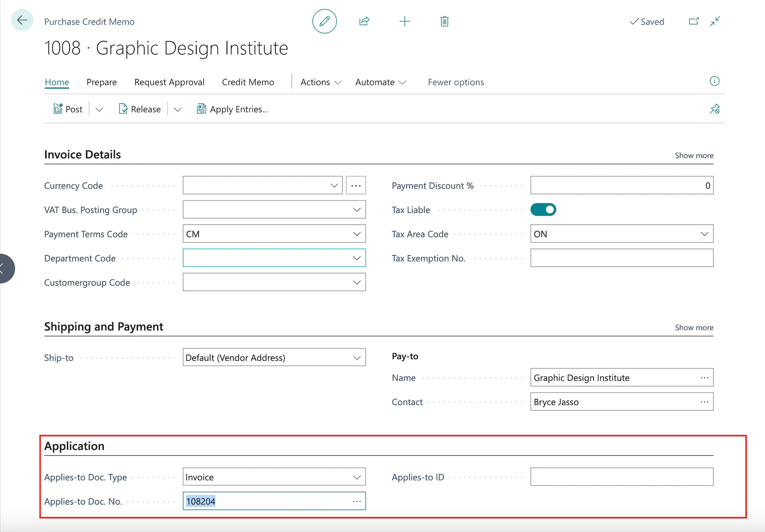
Task: Collapse the Invoice Details section header
Action: tap(82, 155)
